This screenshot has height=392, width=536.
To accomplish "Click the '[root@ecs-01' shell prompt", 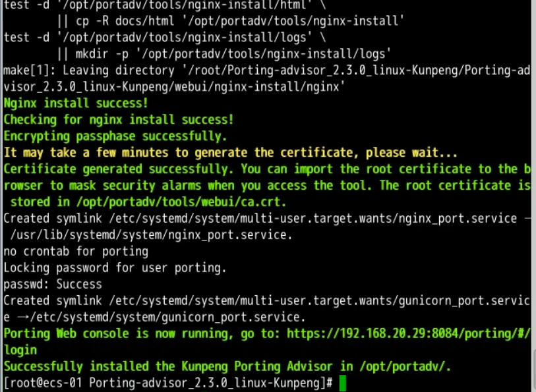I will pyautogui.click(x=43, y=383).
